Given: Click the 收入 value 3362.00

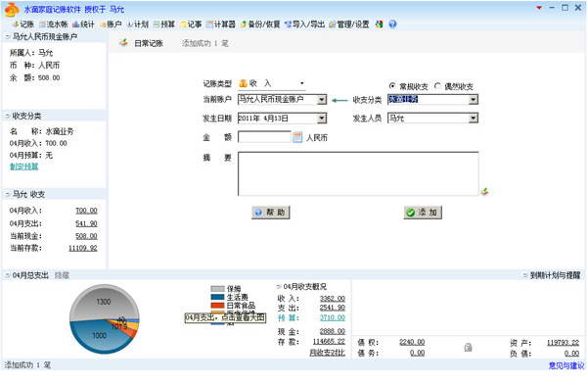Looking at the screenshot, I should pos(333,299).
